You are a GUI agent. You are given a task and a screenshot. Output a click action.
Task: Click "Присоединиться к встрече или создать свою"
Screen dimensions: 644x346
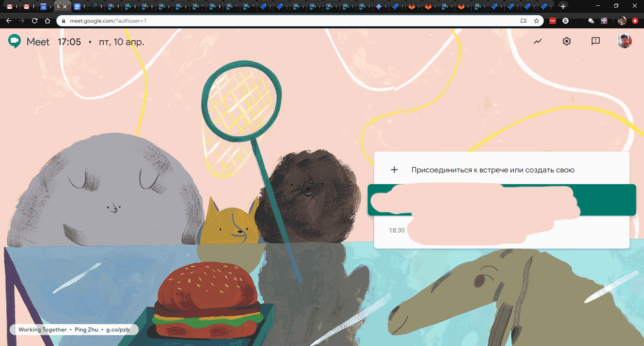click(493, 170)
